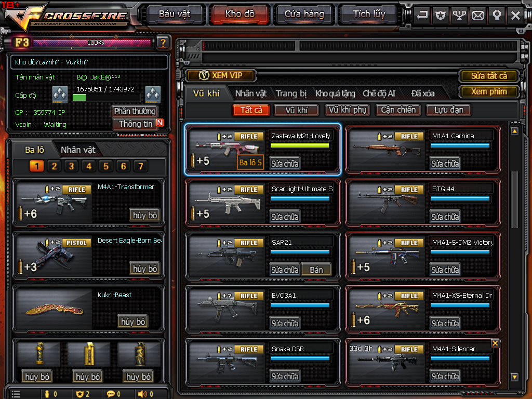
Task: Switch to the Nhân vật inventory tab
Action: [x=251, y=94]
